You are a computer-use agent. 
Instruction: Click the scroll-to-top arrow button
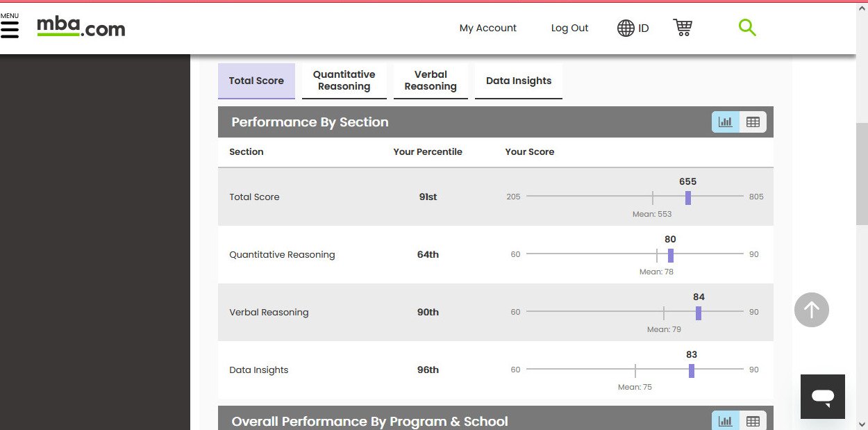[811, 310]
